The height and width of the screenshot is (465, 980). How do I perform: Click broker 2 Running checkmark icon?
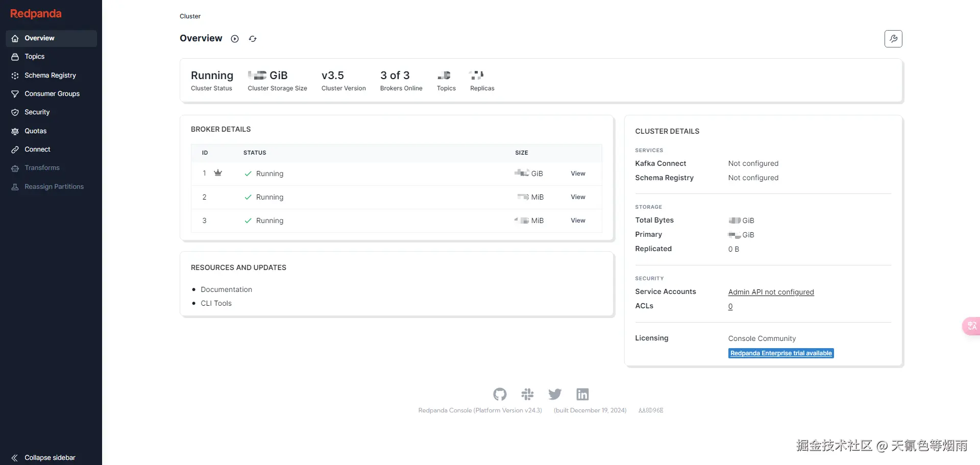(248, 197)
